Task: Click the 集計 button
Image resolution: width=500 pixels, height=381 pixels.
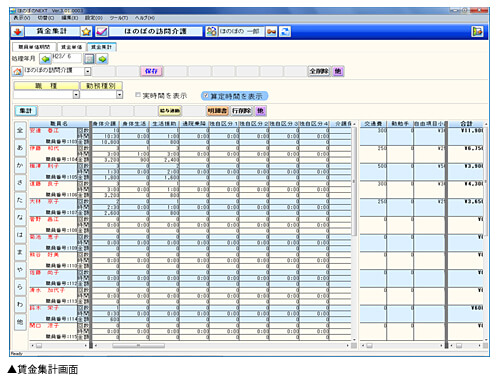Action: 26,111
